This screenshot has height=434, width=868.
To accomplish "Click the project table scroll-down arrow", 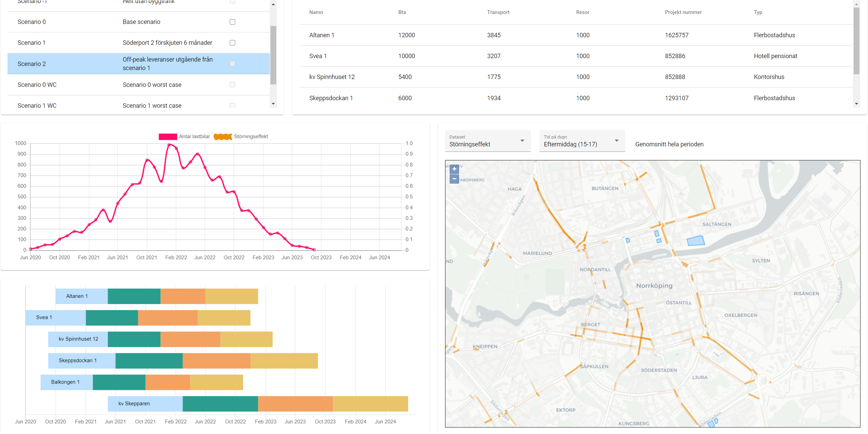I will click(x=856, y=104).
